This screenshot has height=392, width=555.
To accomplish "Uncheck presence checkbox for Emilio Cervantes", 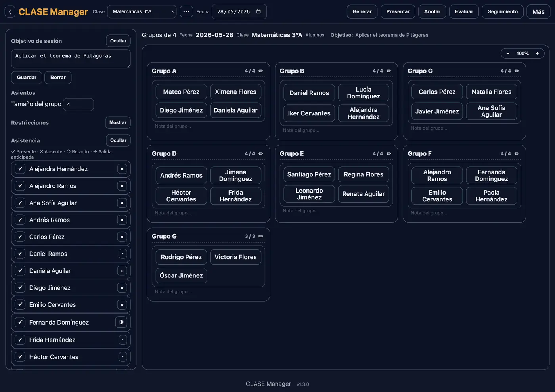I will 20,305.
